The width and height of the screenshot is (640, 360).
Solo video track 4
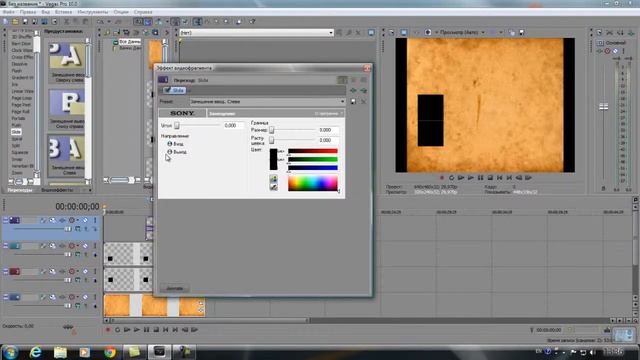[95, 297]
